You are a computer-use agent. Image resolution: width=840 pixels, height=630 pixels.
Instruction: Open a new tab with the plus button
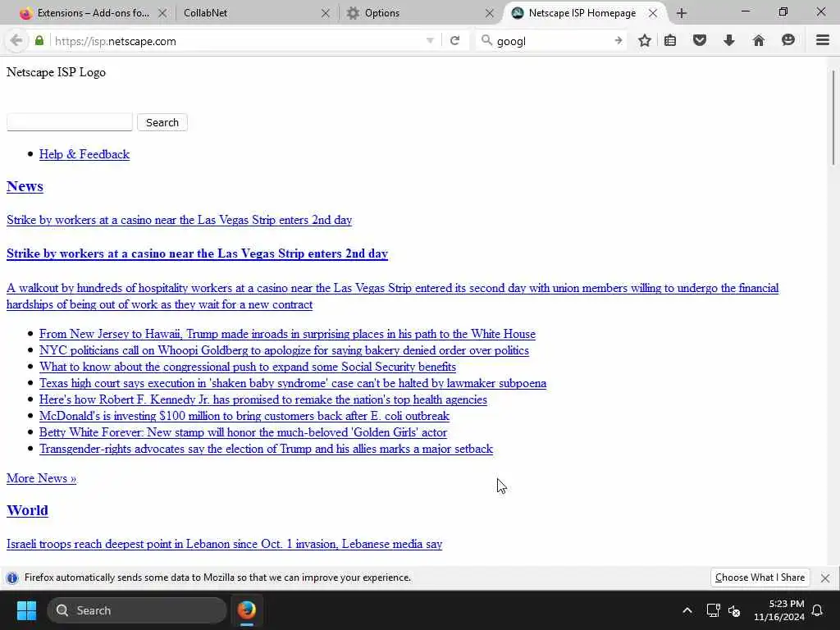(682, 13)
